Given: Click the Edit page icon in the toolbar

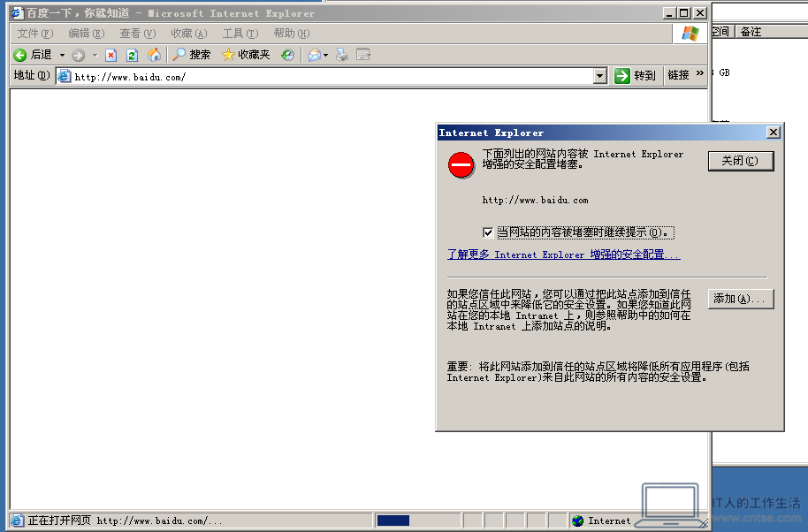Looking at the screenshot, I should [362, 55].
